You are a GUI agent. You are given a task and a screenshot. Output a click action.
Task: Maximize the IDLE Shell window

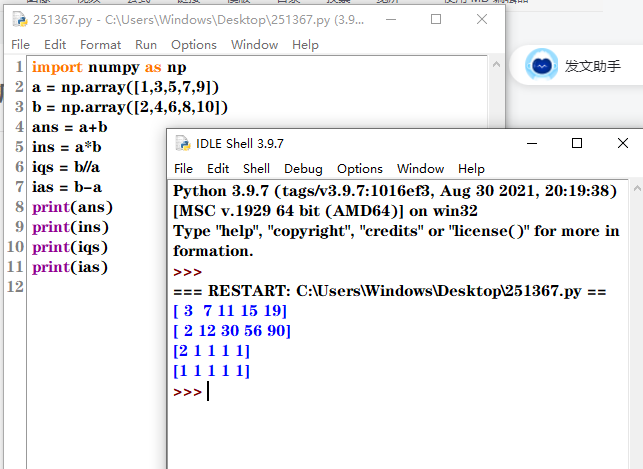577,143
